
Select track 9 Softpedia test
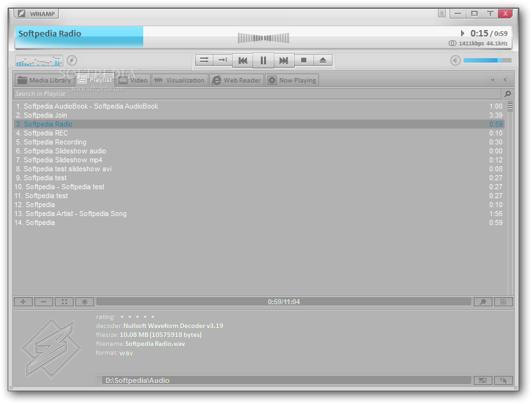pyautogui.click(x=259, y=178)
